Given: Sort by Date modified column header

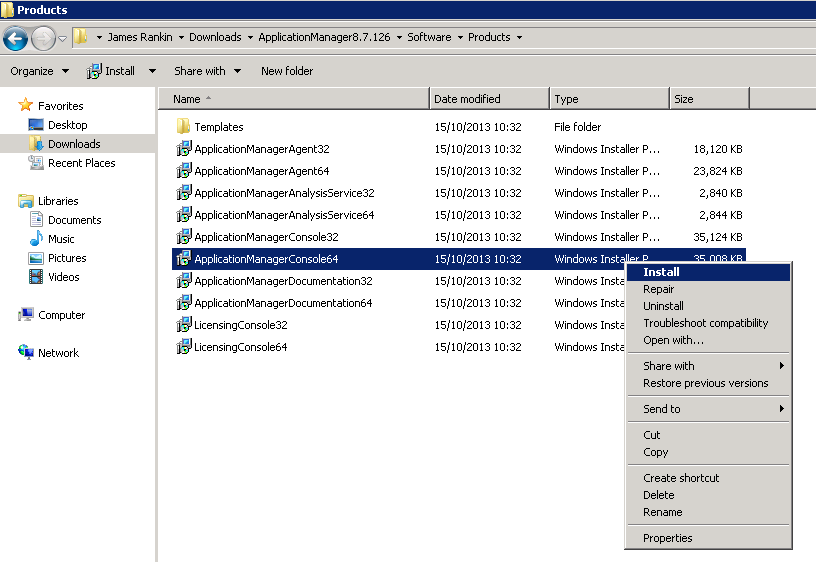Looking at the screenshot, I should coord(489,99).
